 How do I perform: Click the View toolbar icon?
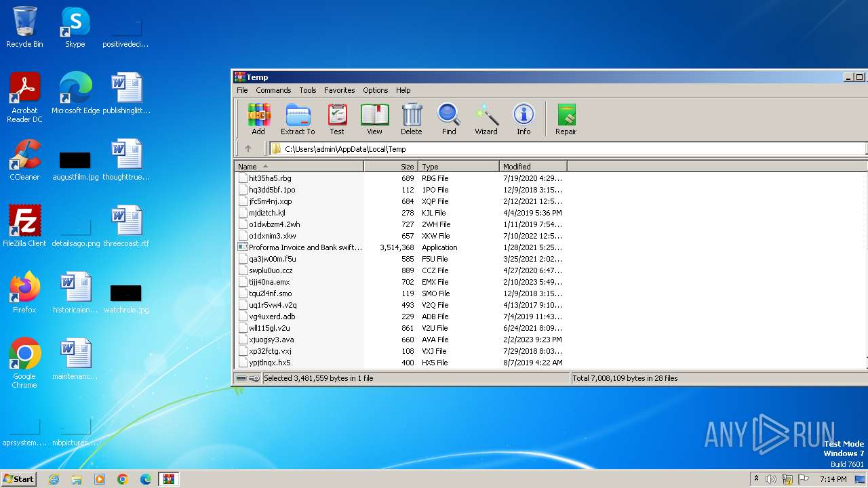[374, 119]
